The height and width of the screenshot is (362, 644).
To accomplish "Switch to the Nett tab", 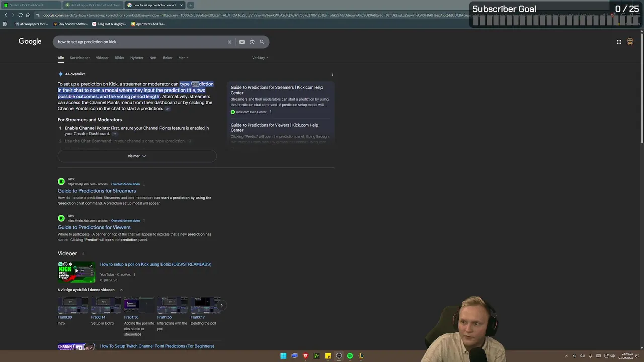I will (153, 58).
